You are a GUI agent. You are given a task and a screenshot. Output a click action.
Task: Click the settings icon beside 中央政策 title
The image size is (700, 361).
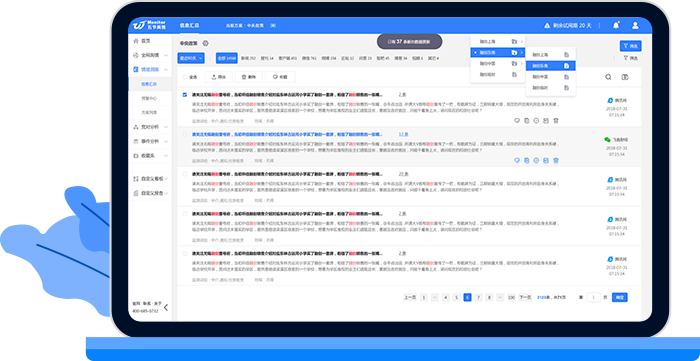(x=205, y=43)
